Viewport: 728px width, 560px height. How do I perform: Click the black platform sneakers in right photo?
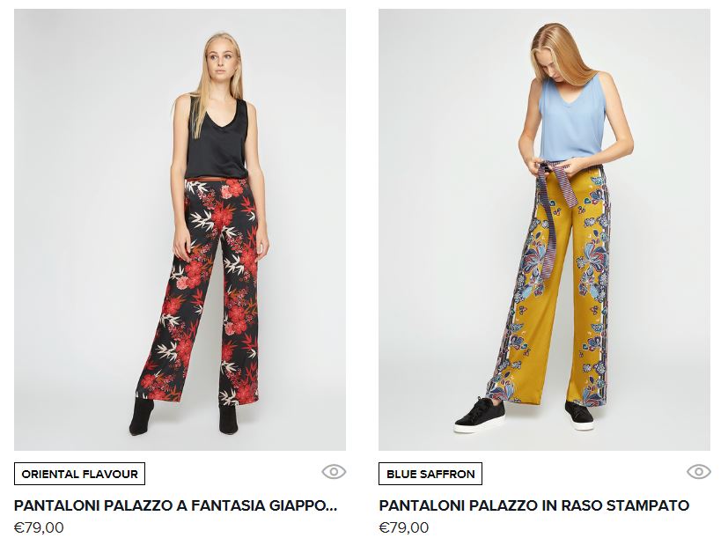pyautogui.click(x=523, y=415)
